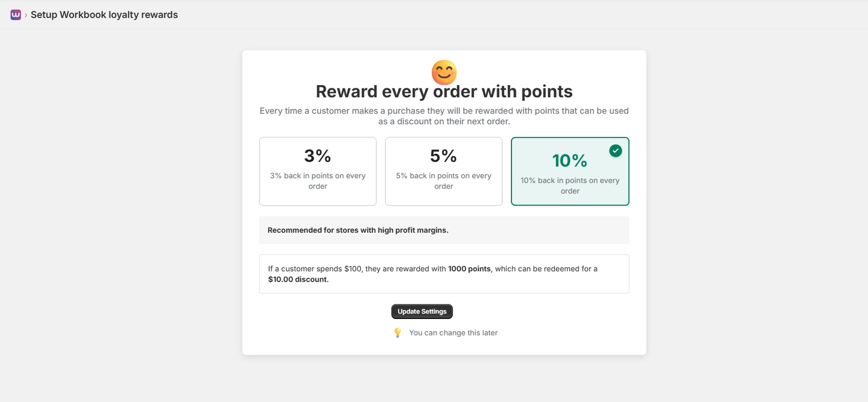The image size is (868, 402).
Task: Click the '10% back in points' description text
Action: (x=570, y=186)
